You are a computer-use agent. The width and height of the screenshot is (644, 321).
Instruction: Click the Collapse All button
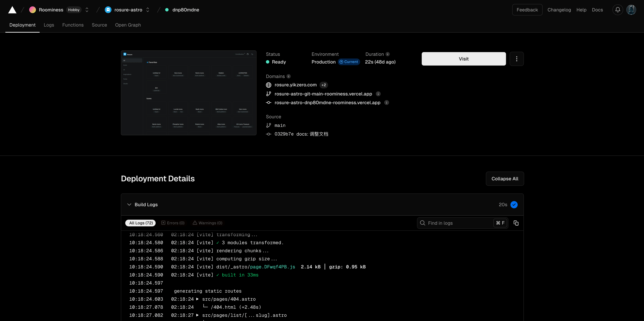[505, 178]
